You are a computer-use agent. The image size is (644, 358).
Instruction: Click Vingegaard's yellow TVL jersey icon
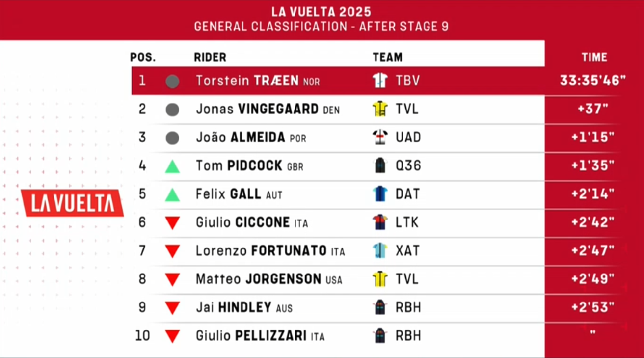tap(380, 109)
